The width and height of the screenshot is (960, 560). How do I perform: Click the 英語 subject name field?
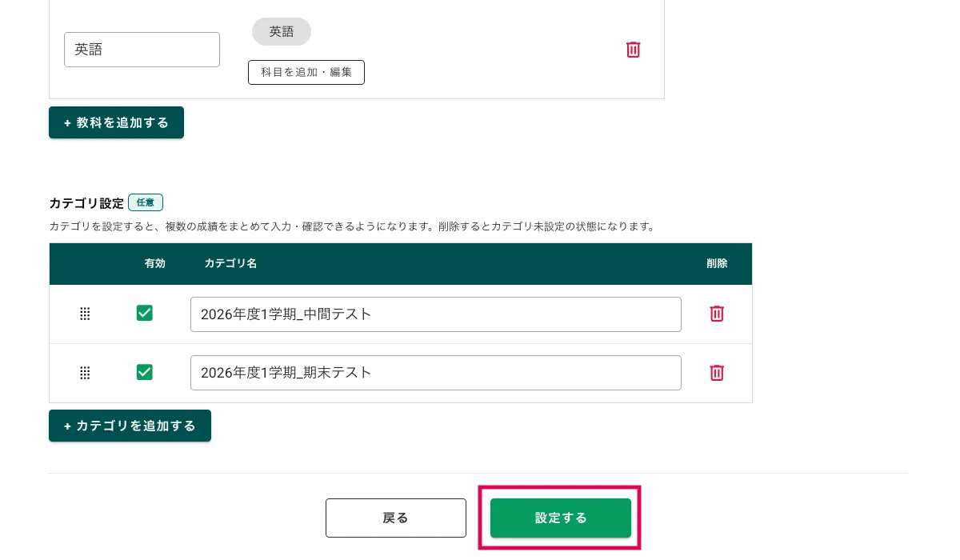[x=142, y=50]
